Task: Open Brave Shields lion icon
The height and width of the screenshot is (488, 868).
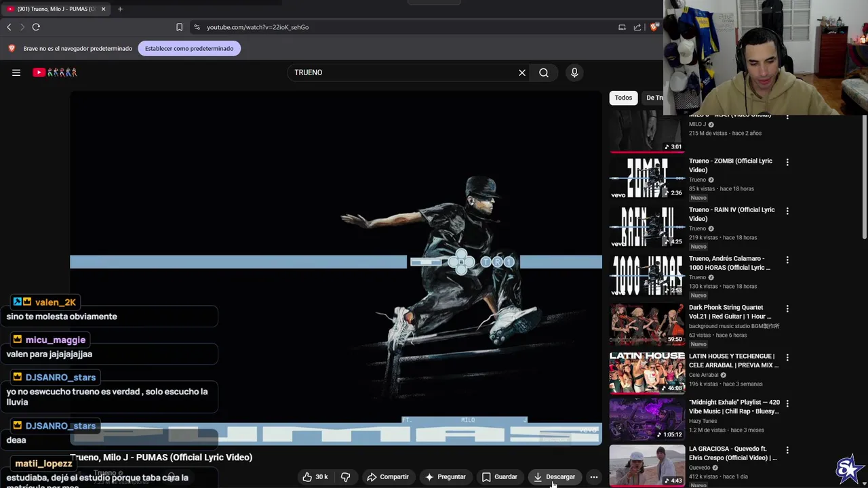Action: 654,27
